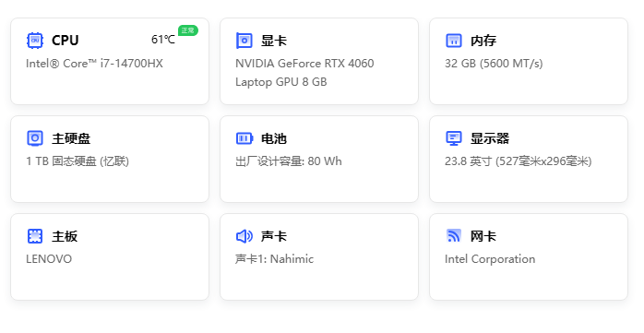Select the CPU temperature 61℃ reading
The image size is (644, 333).
(163, 40)
